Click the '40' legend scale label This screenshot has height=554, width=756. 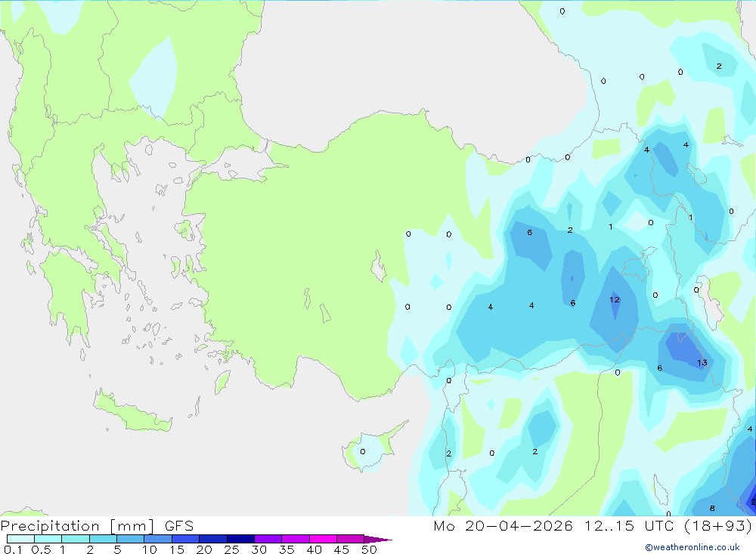pos(314,549)
